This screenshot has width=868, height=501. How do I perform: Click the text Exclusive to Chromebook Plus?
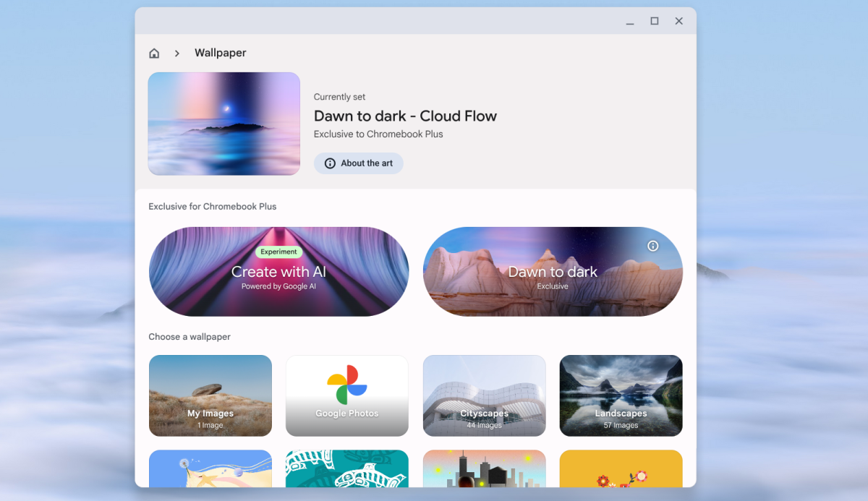coord(378,134)
